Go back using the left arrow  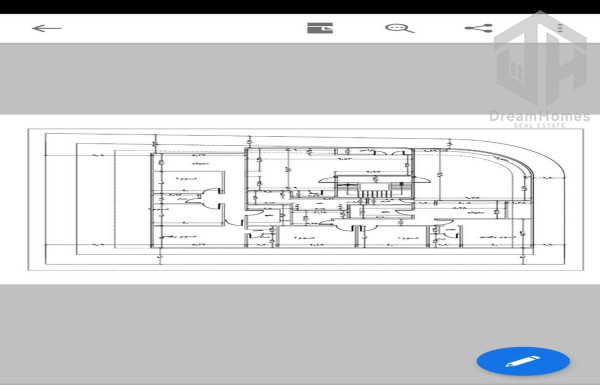(46, 28)
